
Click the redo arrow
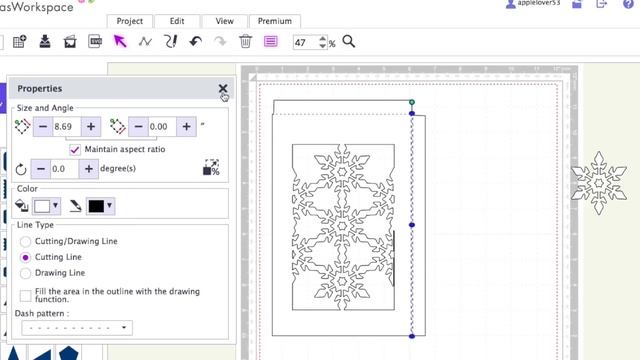[220, 42]
